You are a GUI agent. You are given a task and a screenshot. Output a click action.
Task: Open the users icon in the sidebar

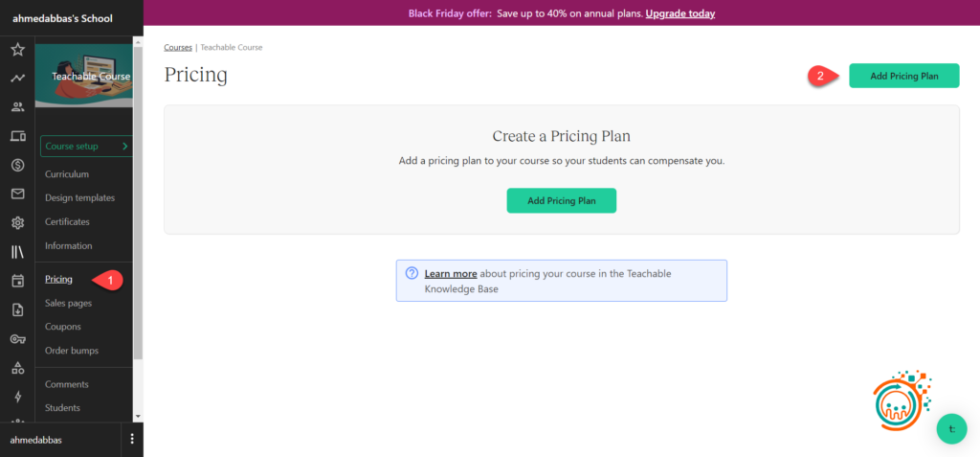[x=17, y=107]
